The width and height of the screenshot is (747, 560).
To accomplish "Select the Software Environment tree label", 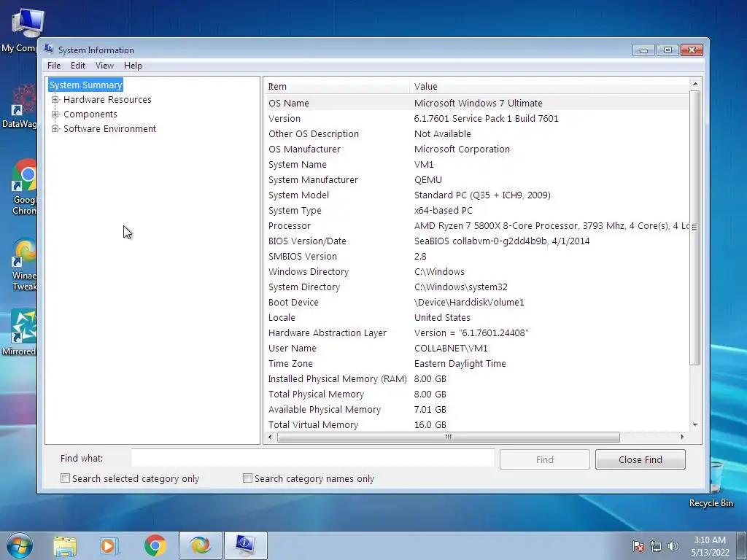I will click(109, 128).
